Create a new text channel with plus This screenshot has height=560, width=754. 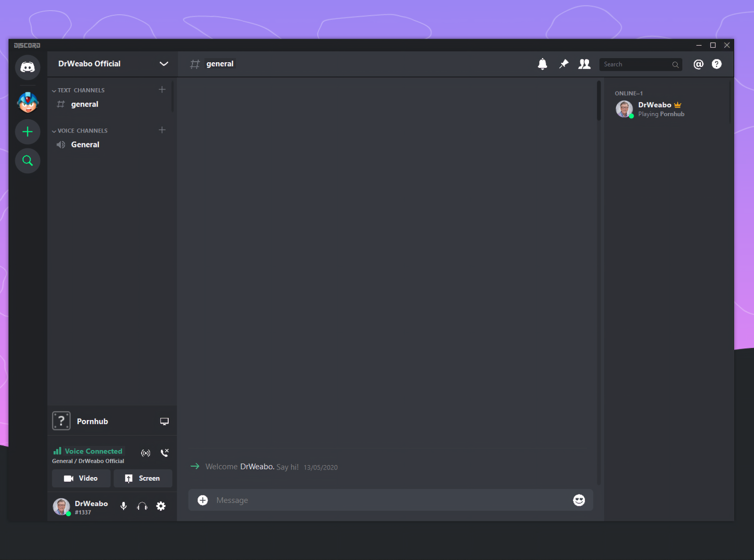(x=162, y=90)
